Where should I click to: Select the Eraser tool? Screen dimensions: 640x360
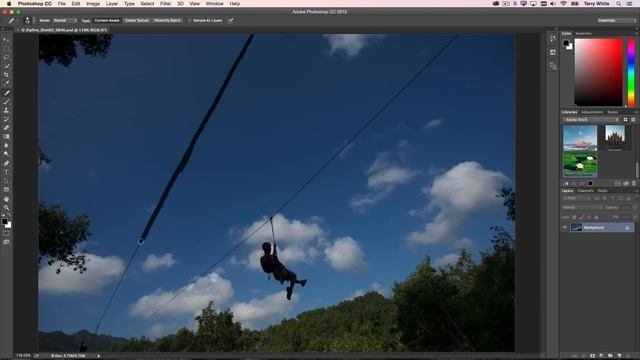tap(6, 128)
